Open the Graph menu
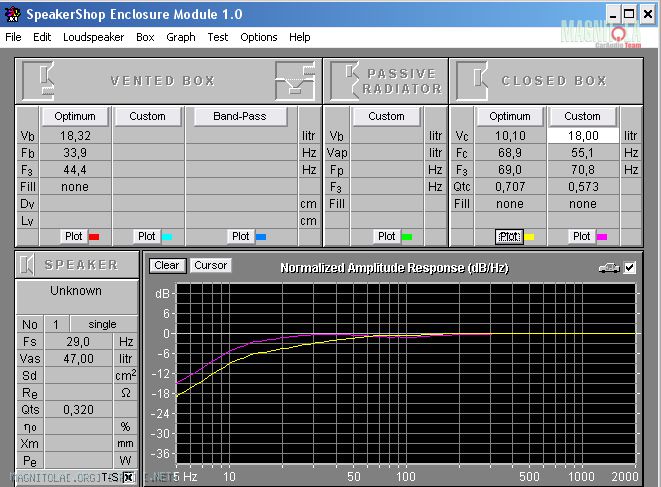661x487 pixels. point(181,37)
